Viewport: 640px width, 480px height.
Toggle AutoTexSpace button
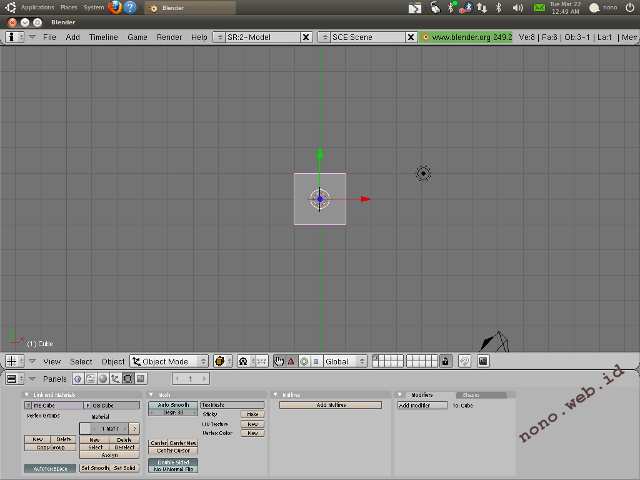point(50,469)
